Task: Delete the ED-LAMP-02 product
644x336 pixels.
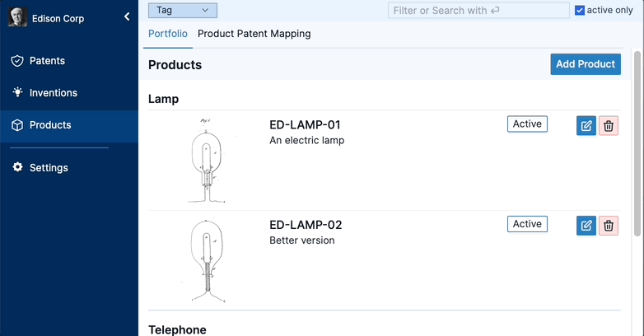Action: click(x=609, y=226)
